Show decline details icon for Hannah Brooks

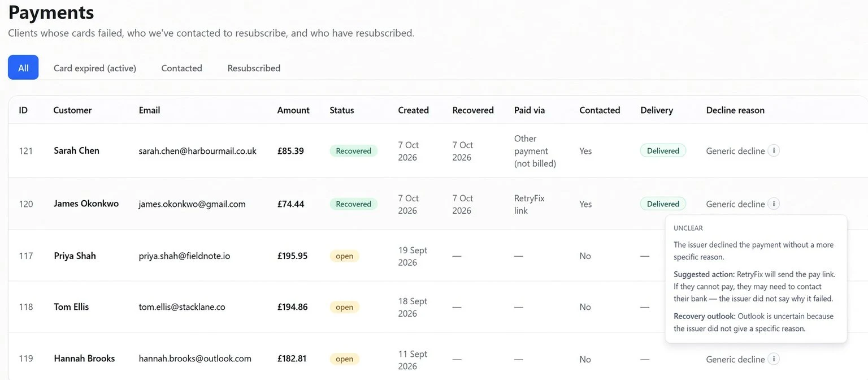[774, 359]
